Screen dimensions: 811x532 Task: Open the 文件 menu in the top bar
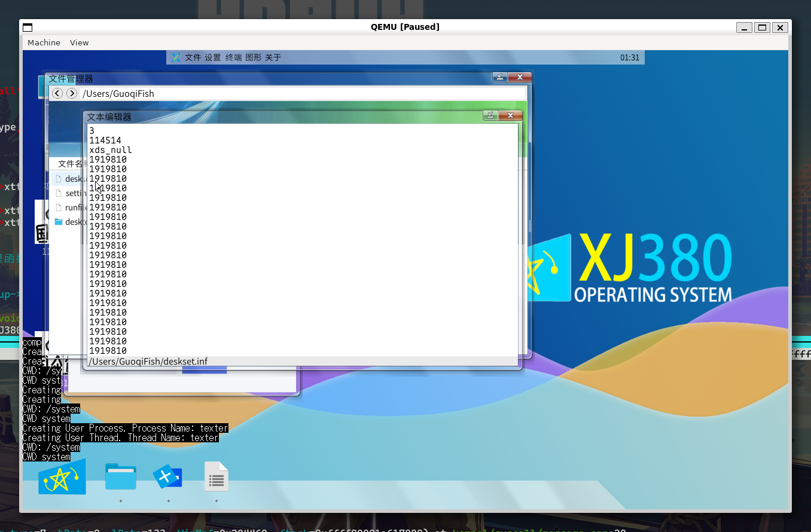pyautogui.click(x=193, y=57)
